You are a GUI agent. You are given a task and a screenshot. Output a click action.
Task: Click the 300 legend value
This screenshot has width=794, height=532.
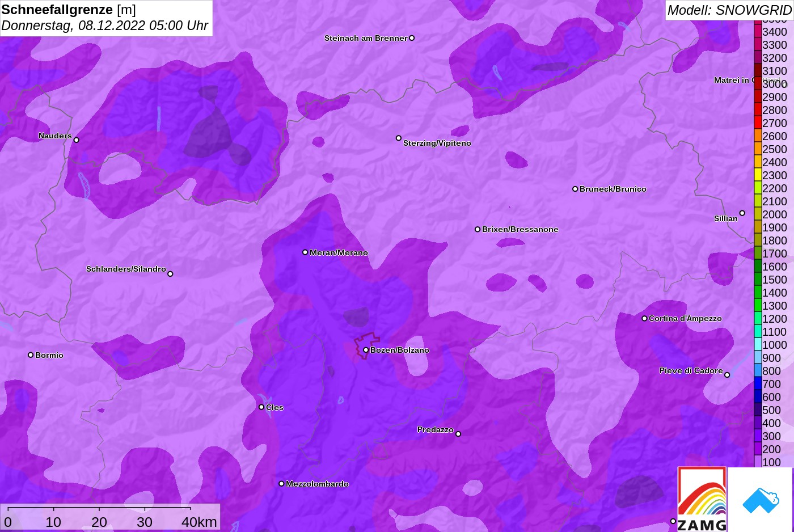(772, 436)
